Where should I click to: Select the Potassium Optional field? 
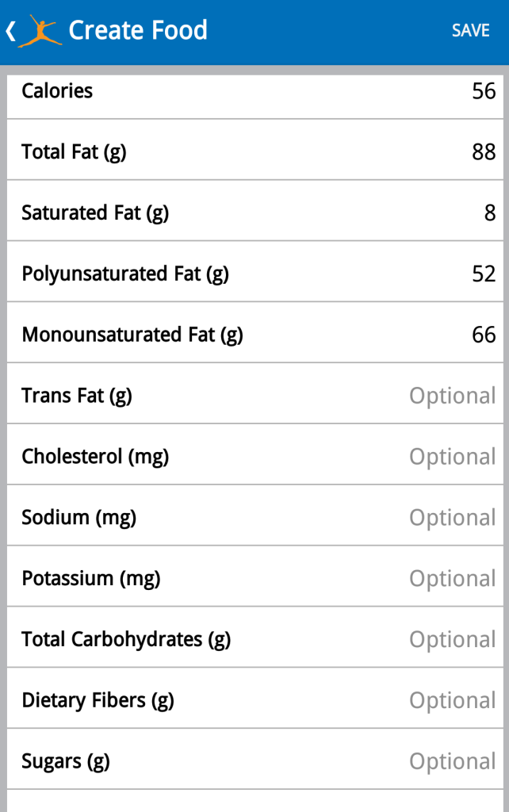click(x=452, y=579)
